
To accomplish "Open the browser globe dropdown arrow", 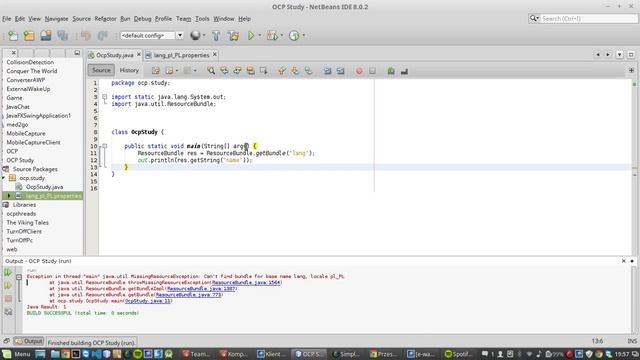I will tap(204, 36).
